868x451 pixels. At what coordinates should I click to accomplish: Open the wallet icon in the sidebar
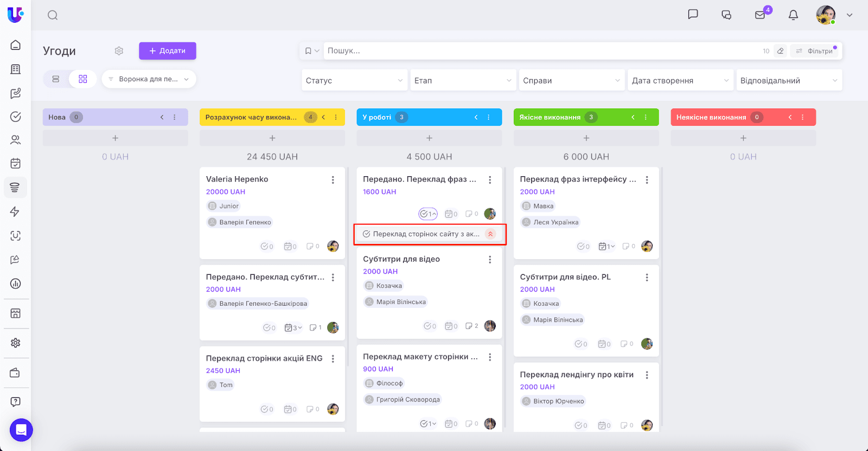pos(16,373)
